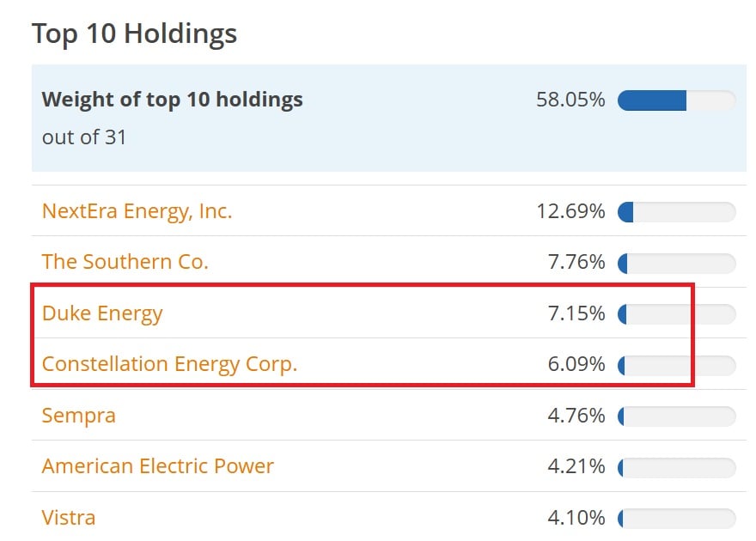Open American Electric Power details
756x541 pixels.
tap(159, 466)
